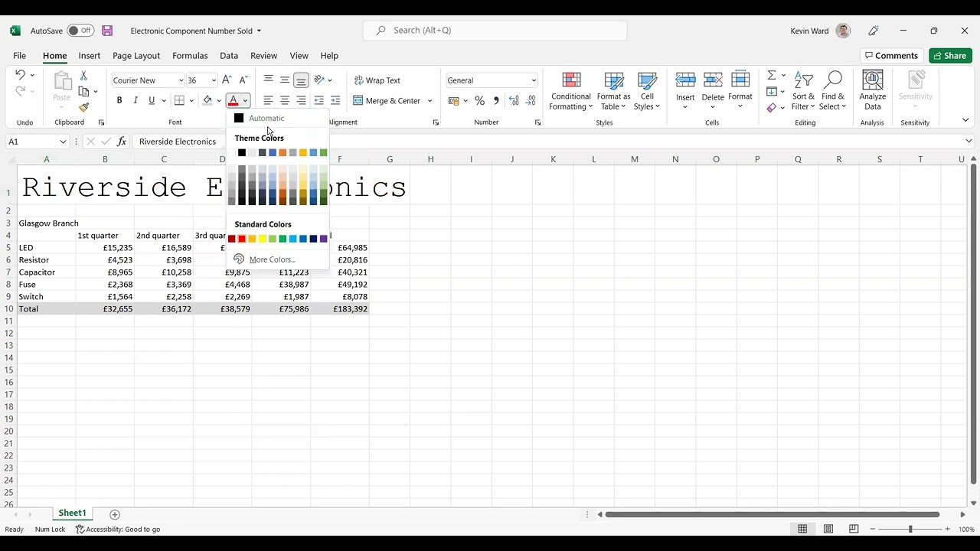
Task: Click in the Search box
Action: [495, 31]
